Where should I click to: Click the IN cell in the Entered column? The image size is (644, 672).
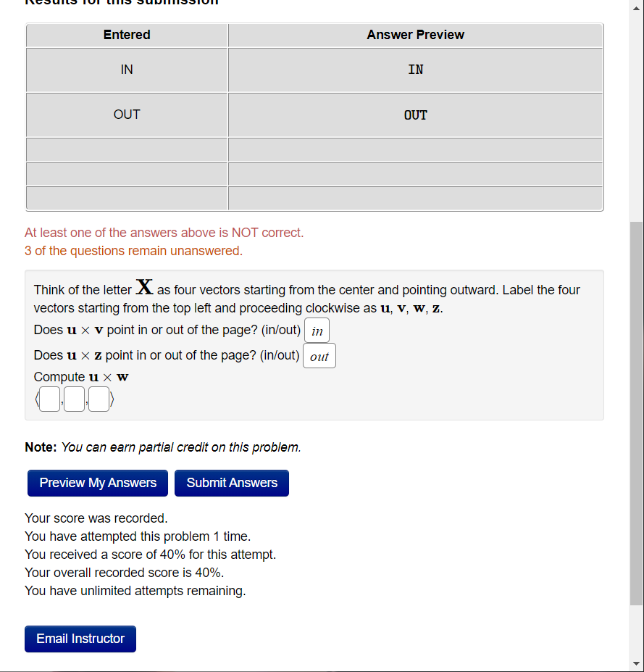click(x=126, y=70)
